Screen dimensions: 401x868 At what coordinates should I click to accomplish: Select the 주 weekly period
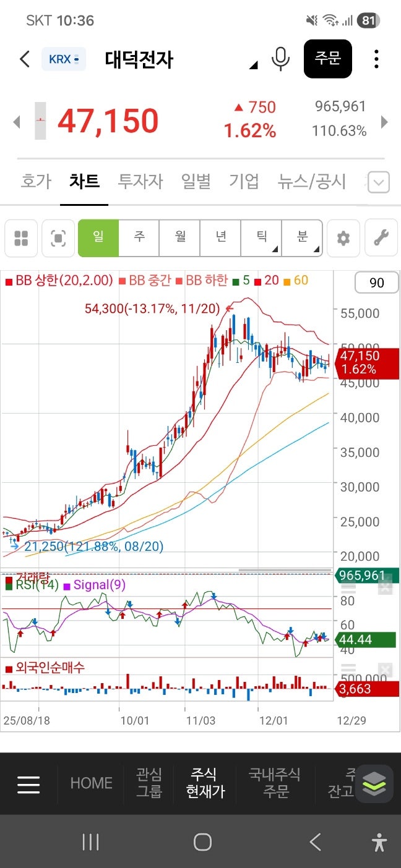pyautogui.click(x=139, y=237)
